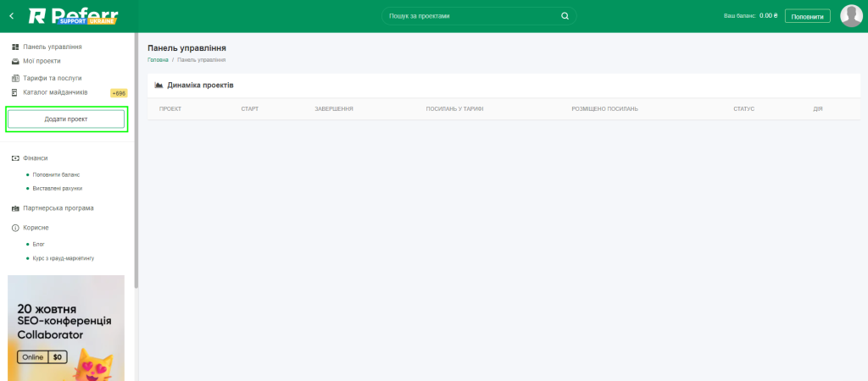Open the Поповнити баланс link
The height and width of the screenshot is (381, 868).
pyautogui.click(x=56, y=174)
